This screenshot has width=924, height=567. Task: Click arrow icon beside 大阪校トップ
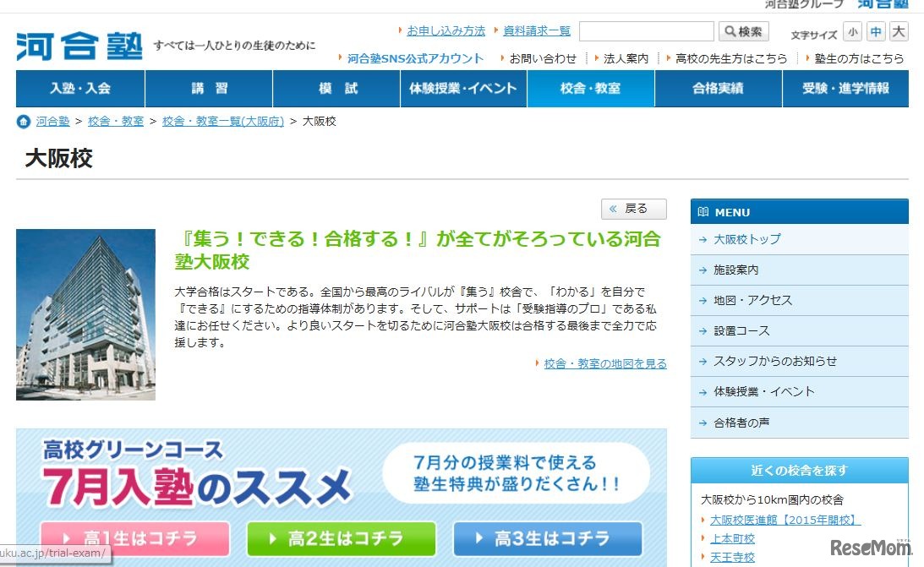tap(703, 240)
